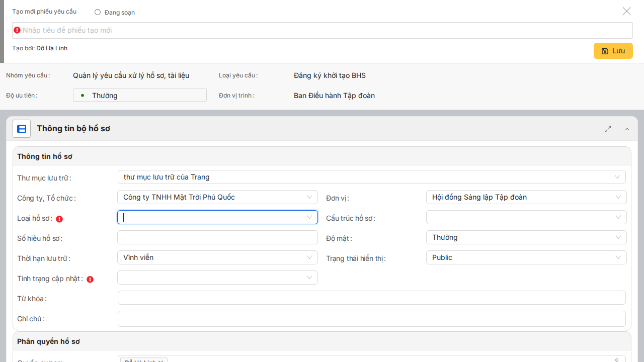
Task: Expand Thông tin bộ hồ sơ fullscreen
Action: point(608,129)
